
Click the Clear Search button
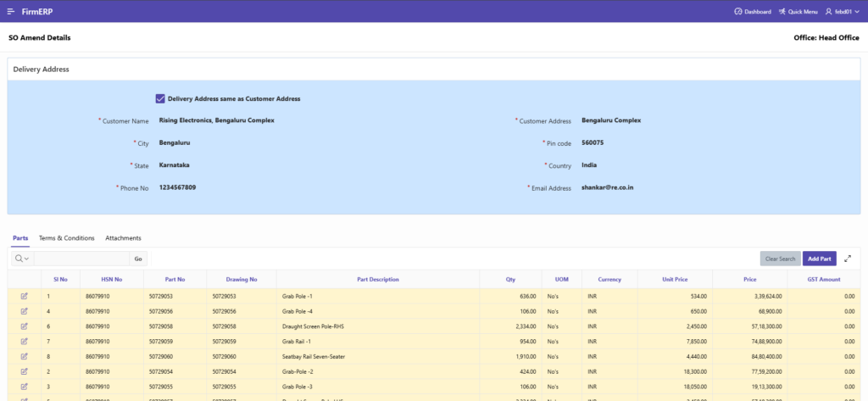point(780,259)
